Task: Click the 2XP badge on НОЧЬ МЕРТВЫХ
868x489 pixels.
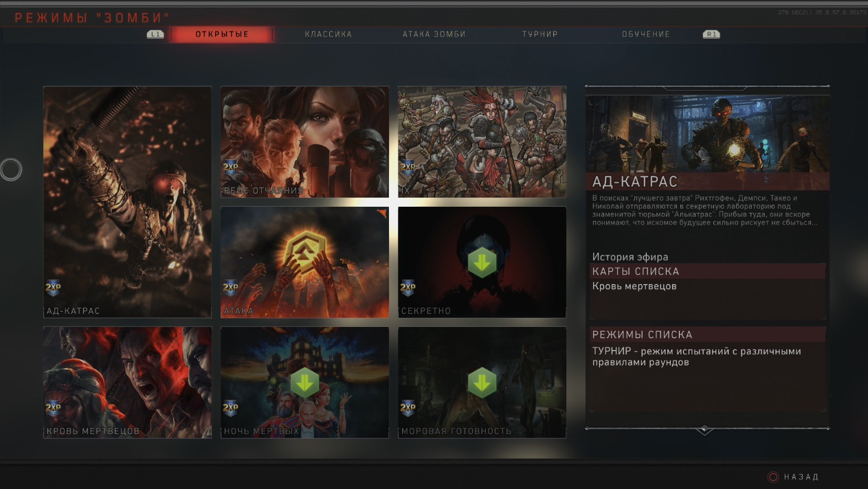Action: 231,409
